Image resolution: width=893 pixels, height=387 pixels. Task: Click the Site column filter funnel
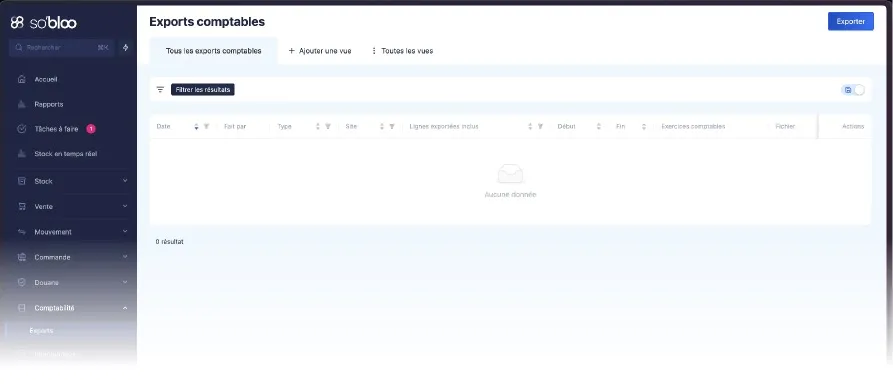pyautogui.click(x=392, y=126)
